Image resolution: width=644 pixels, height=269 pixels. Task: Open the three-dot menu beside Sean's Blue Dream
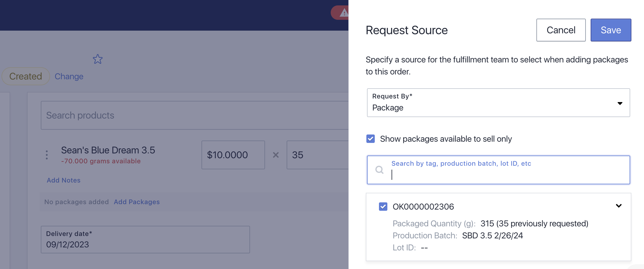[x=47, y=155]
